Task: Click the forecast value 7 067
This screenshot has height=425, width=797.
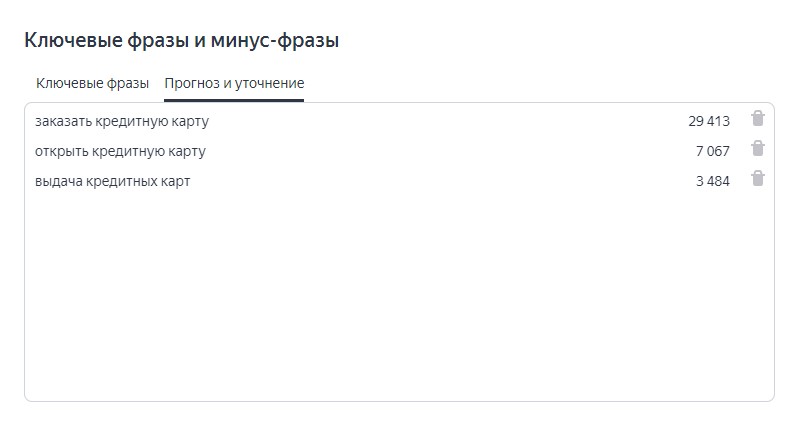Action: coord(713,152)
